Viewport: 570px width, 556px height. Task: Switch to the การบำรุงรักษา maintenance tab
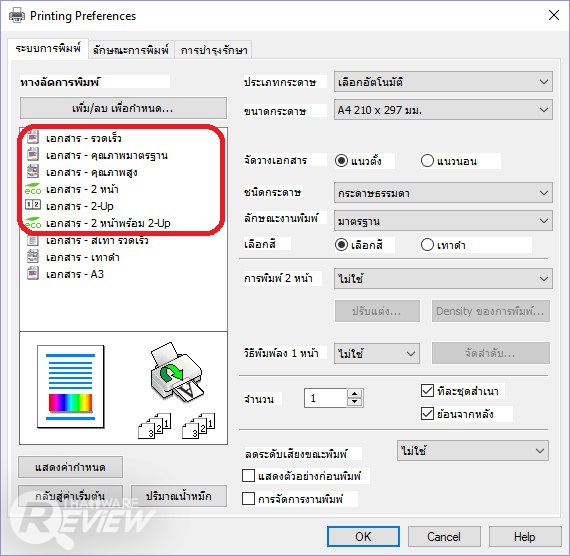click(x=213, y=50)
